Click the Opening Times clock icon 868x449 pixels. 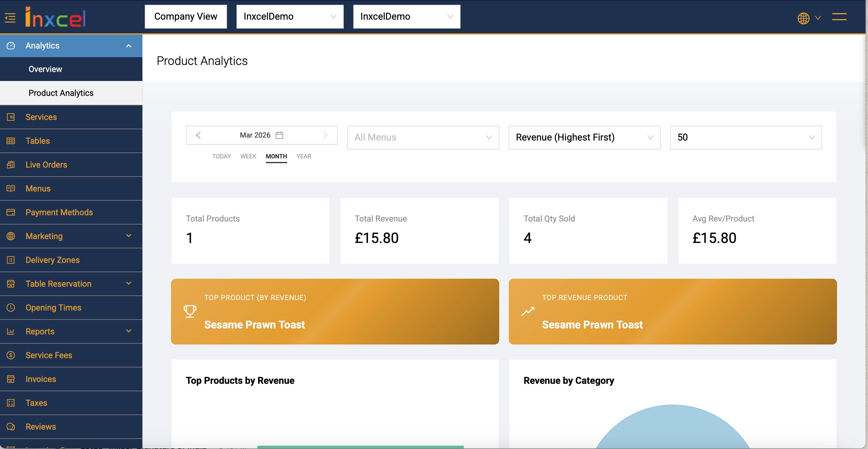point(11,308)
